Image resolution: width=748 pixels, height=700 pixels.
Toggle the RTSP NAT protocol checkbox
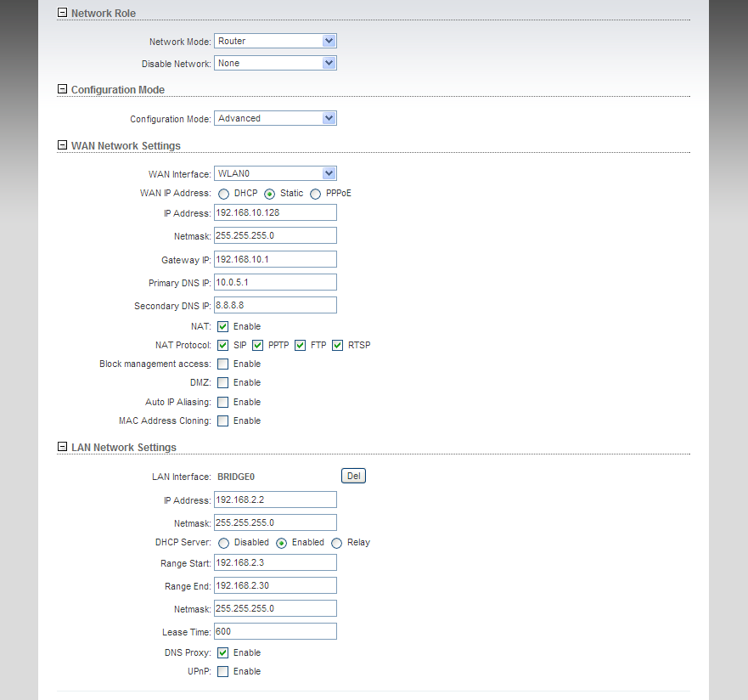click(337, 345)
